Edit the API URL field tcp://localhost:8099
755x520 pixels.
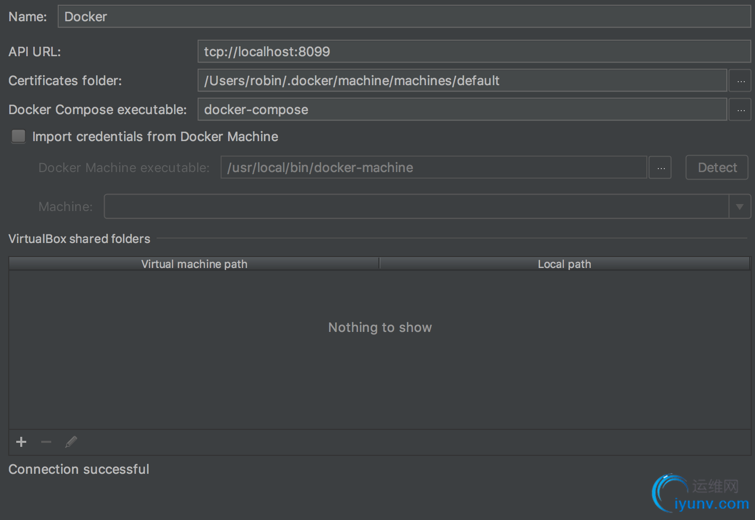(x=474, y=52)
